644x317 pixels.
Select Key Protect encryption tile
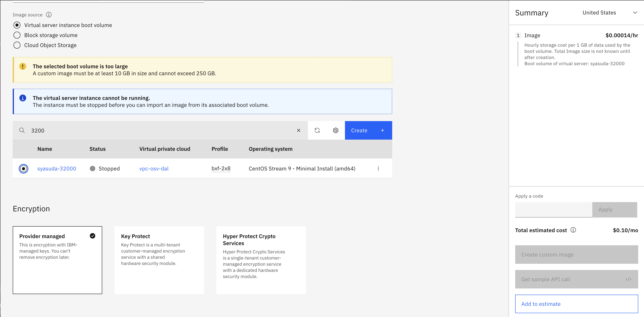[x=159, y=260]
